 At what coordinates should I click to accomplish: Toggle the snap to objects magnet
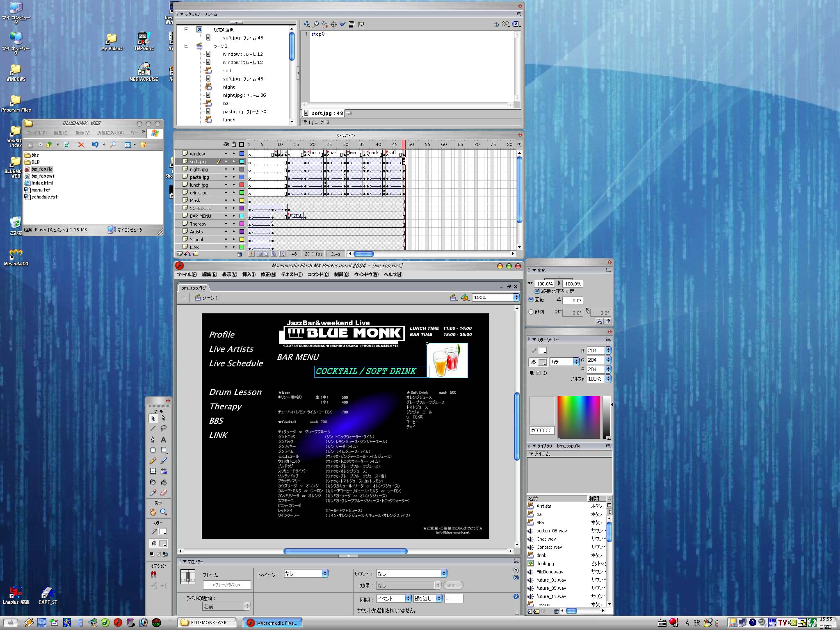154,575
